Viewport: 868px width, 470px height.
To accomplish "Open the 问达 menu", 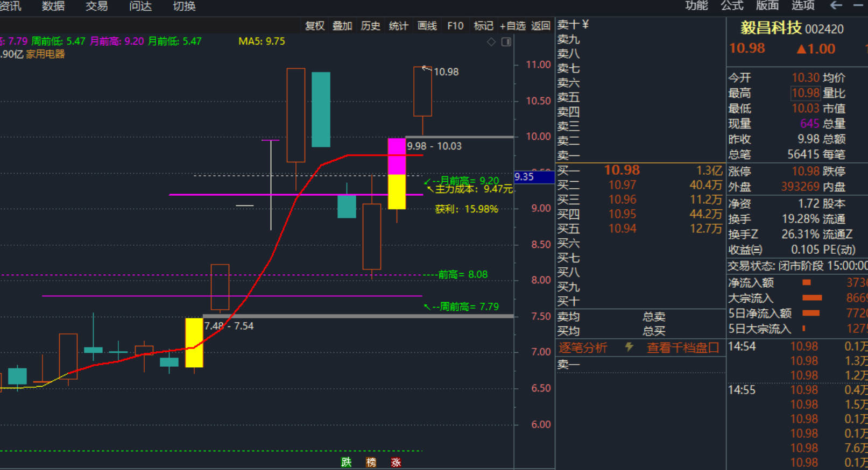I will pyautogui.click(x=140, y=6).
